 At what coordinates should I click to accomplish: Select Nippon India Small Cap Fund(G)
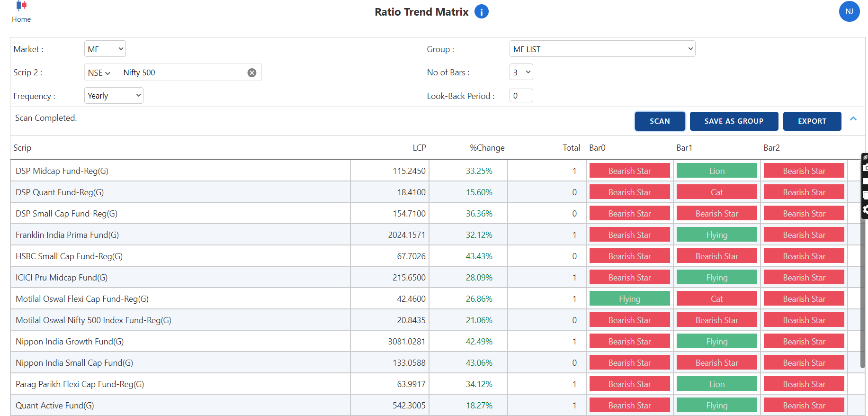[74, 363]
